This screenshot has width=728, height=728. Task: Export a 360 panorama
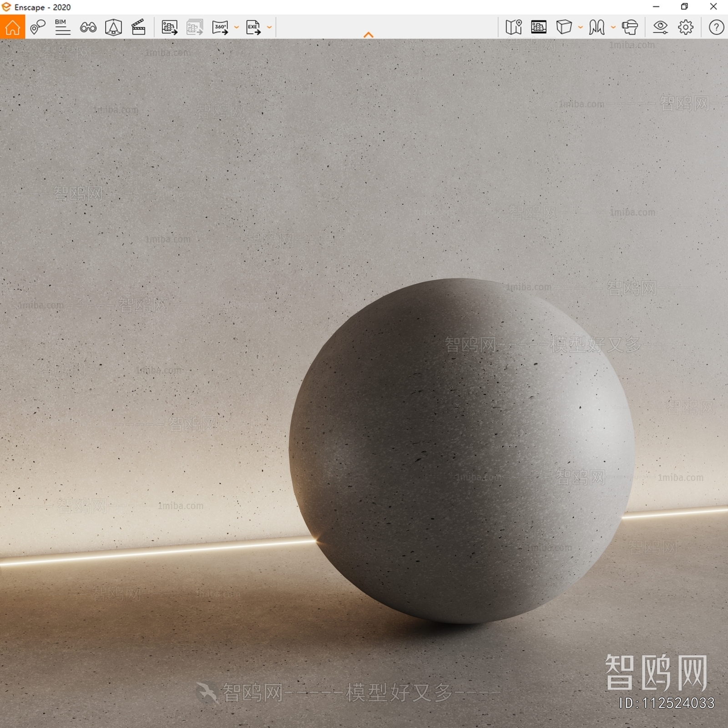220,27
